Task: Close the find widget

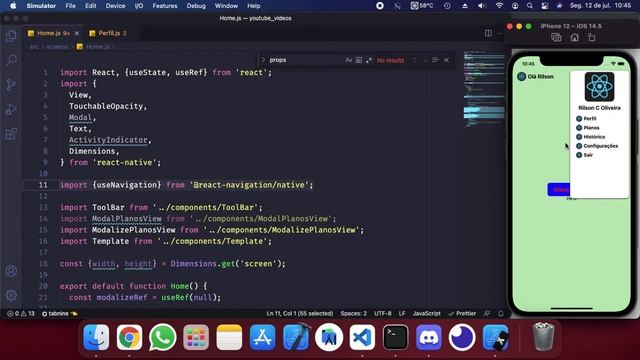Action: 447,60
